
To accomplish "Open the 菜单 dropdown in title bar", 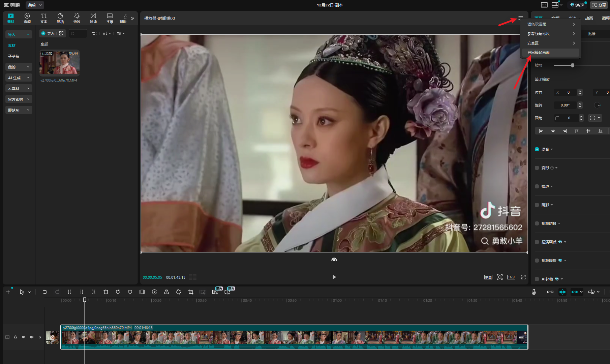I will pyautogui.click(x=35, y=5).
